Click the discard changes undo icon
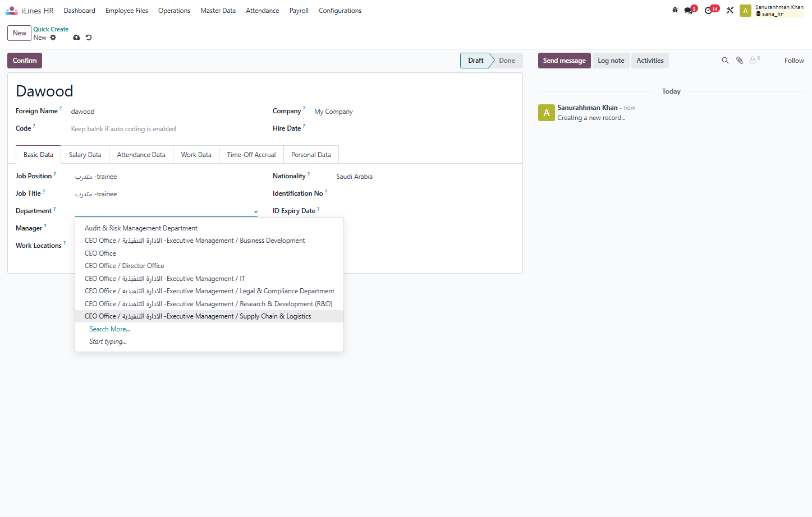 pyautogui.click(x=89, y=38)
